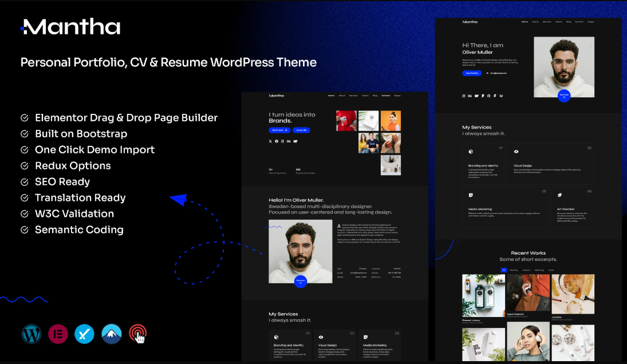The width and height of the screenshot is (627, 364).
Task: Click the eye icon on Visual Design card, right mockup
Action: point(516,152)
